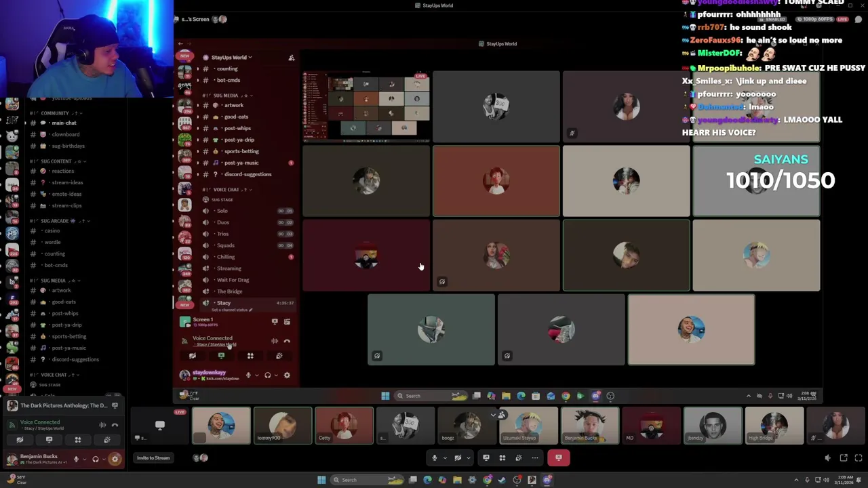Adjust stream volume speaker icon bottom right
Screen dimensions: 868x488
tap(827, 458)
